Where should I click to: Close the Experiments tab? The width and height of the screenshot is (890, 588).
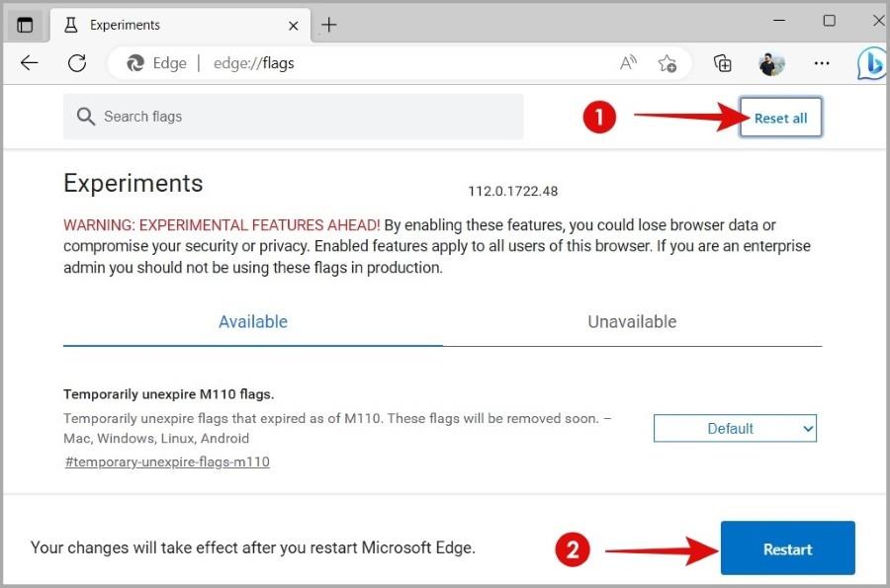[294, 26]
